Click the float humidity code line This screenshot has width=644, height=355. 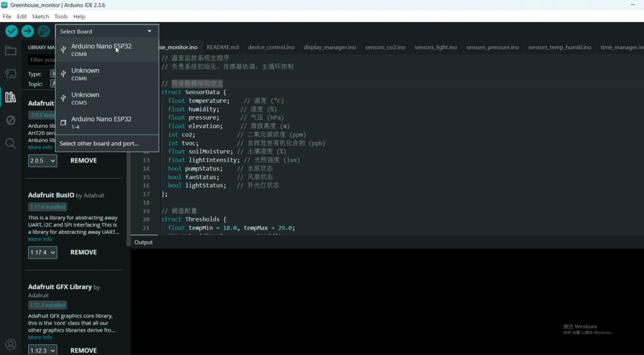coord(222,109)
